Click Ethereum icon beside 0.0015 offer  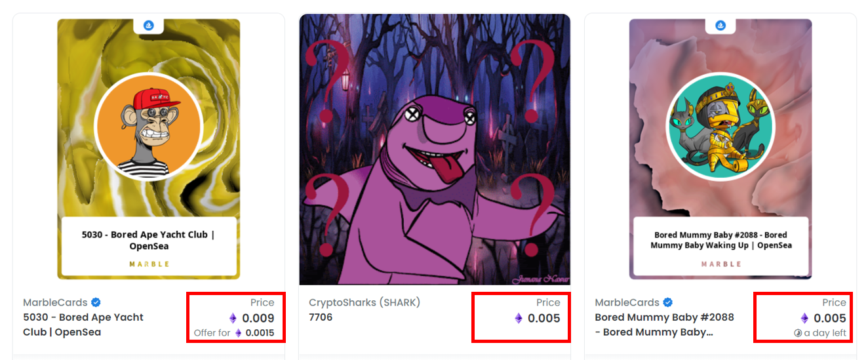239,333
